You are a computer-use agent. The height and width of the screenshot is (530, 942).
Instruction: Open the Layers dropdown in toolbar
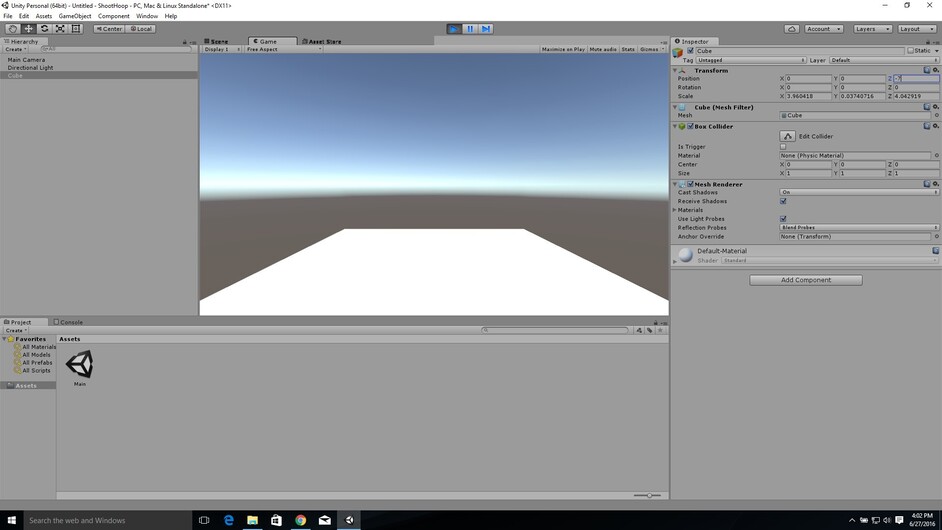pyautogui.click(x=872, y=29)
